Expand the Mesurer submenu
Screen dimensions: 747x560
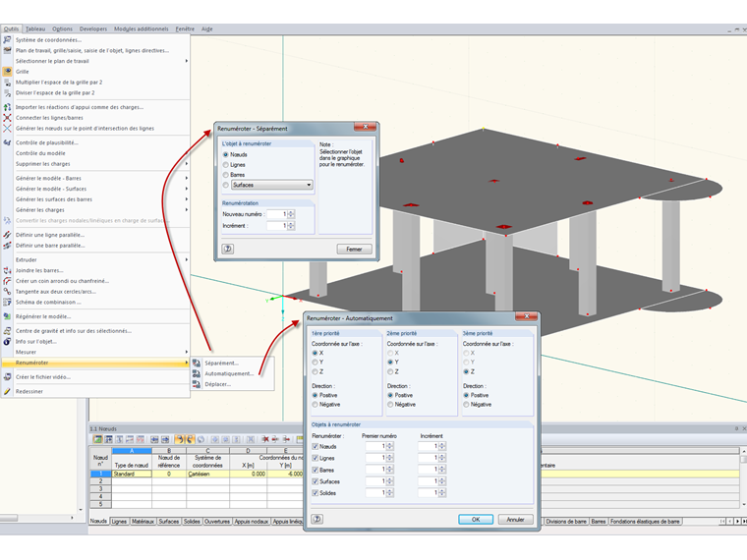187,352
